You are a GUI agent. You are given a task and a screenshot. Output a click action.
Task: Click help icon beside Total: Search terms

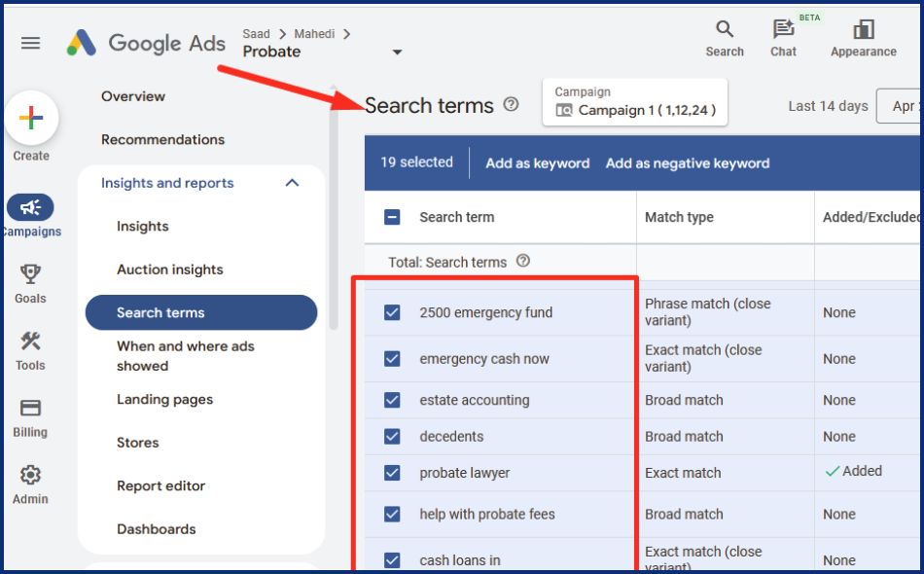pyautogui.click(x=522, y=261)
